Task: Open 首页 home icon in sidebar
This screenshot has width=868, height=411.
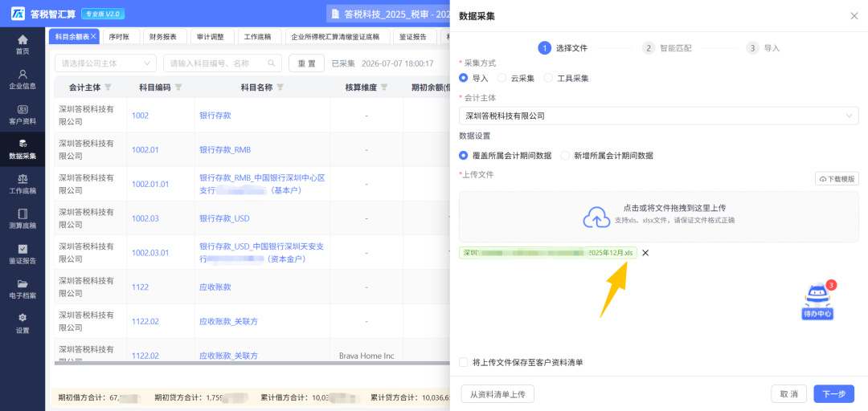Action: point(23,40)
